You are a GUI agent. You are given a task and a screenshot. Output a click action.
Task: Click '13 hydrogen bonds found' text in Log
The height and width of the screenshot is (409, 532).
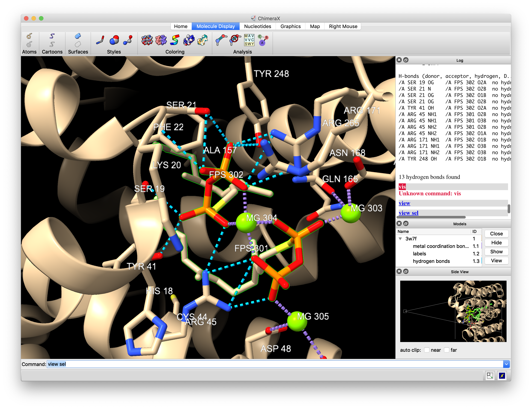click(x=429, y=177)
